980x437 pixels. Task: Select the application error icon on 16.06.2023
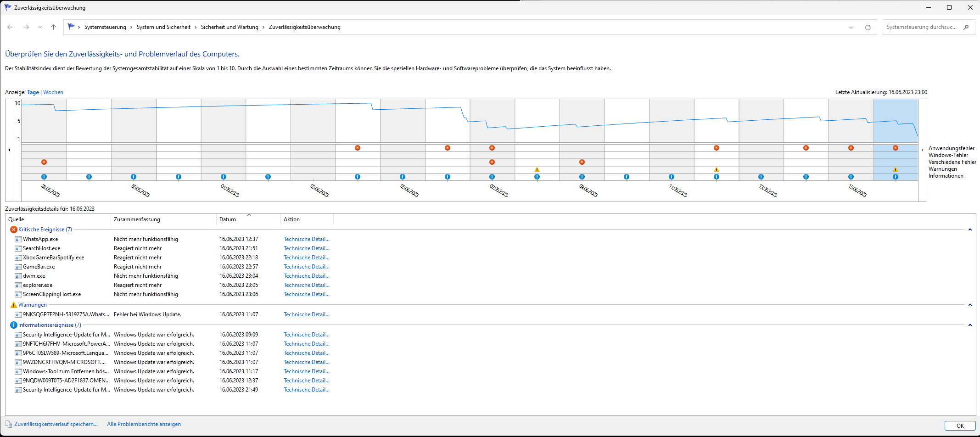pyautogui.click(x=895, y=148)
